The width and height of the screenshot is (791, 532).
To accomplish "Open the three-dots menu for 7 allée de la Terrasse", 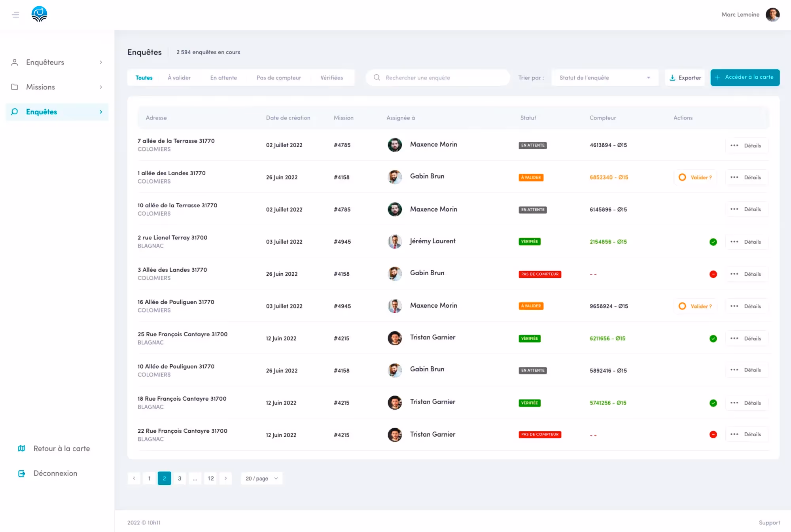I will pyautogui.click(x=734, y=146).
